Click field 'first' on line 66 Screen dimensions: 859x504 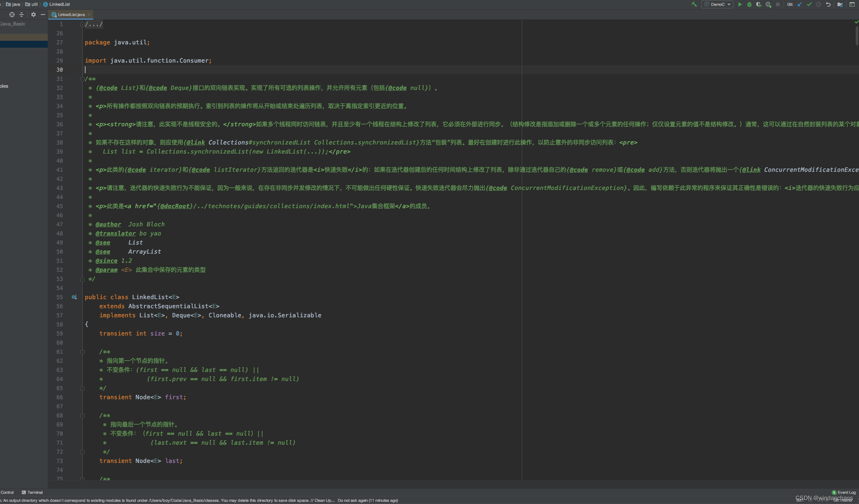[x=174, y=397]
